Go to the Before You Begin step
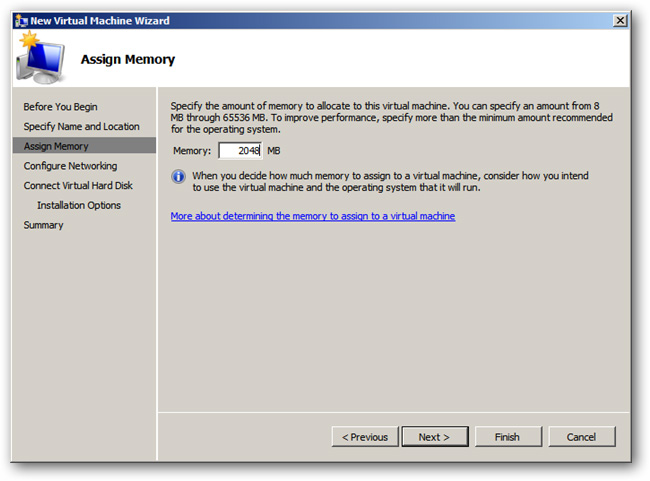The width and height of the screenshot is (650, 481). [x=61, y=107]
